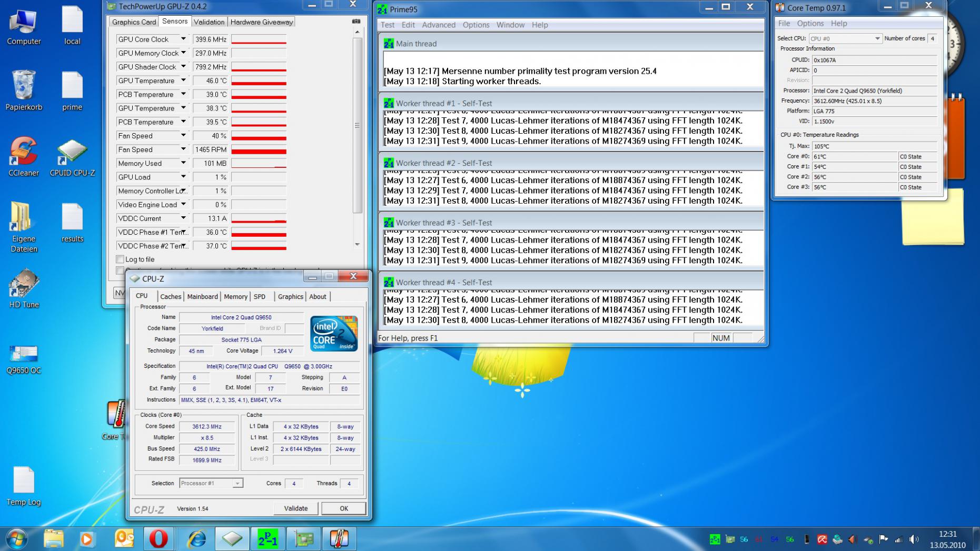The height and width of the screenshot is (551, 980).
Task: Click the OK button in CPU-Z
Action: tap(344, 508)
